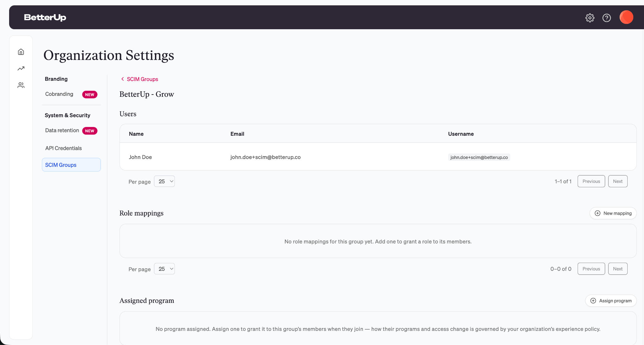This screenshot has height=345, width=644.
Task: Click Next in Role mappings pagination
Action: (x=618, y=269)
